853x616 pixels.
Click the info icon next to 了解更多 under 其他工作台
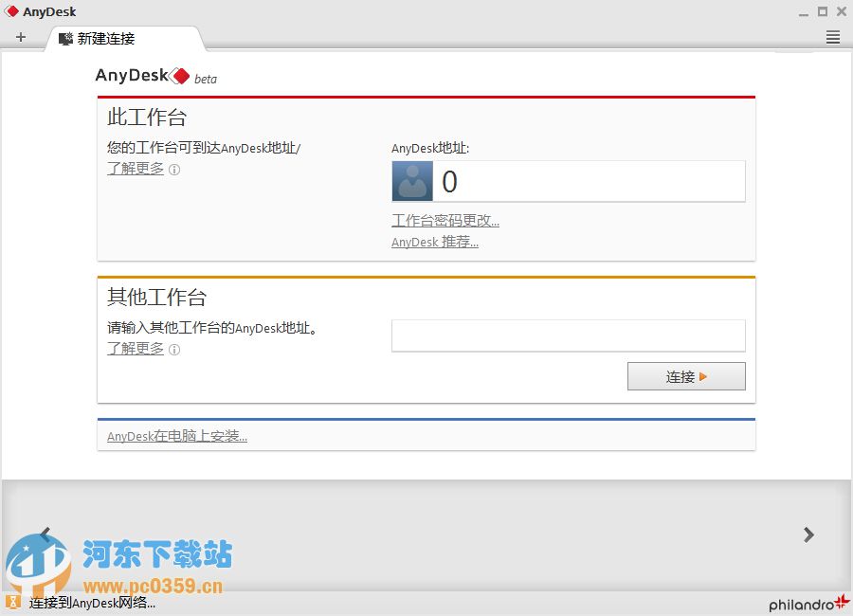174,349
